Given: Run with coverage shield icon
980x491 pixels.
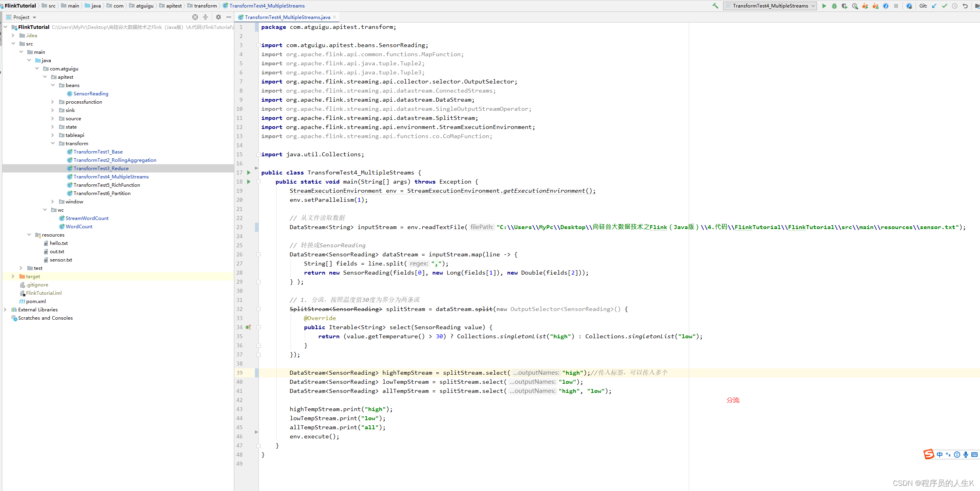Looking at the screenshot, I should coord(845,6).
